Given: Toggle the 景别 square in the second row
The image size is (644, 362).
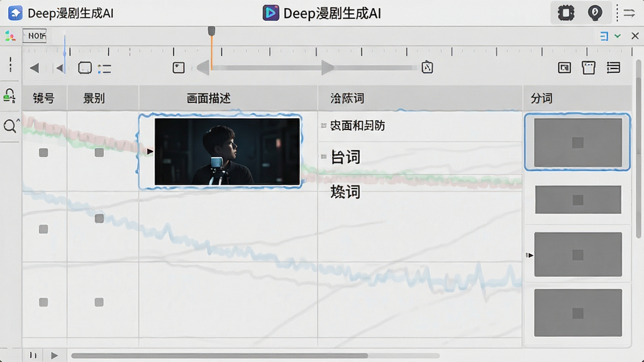Looking at the screenshot, I should pyautogui.click(x=99, y=218).
